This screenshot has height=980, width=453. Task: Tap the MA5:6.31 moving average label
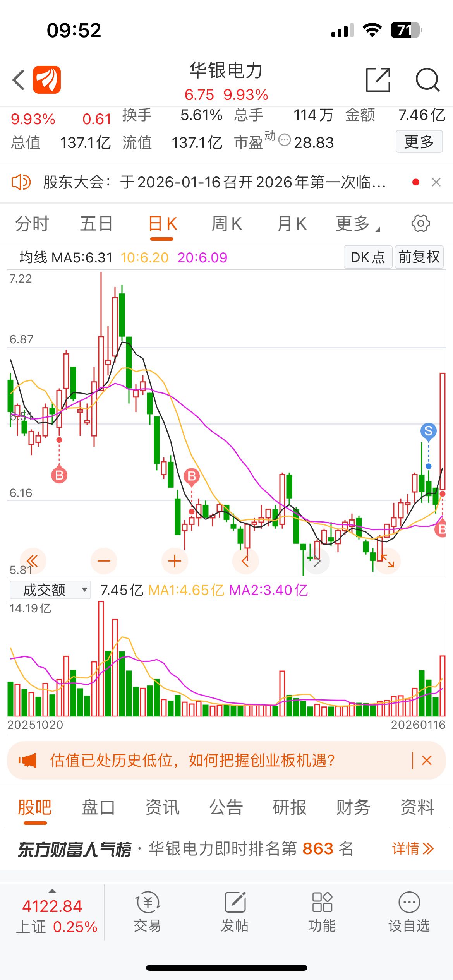(82, 257)
